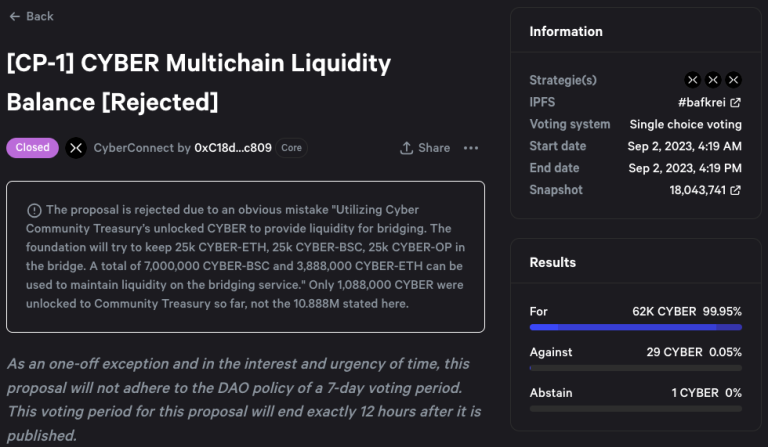768x447 pixels.
Task: Open the #bafkrei IPFS link
Action: [701, 102]
